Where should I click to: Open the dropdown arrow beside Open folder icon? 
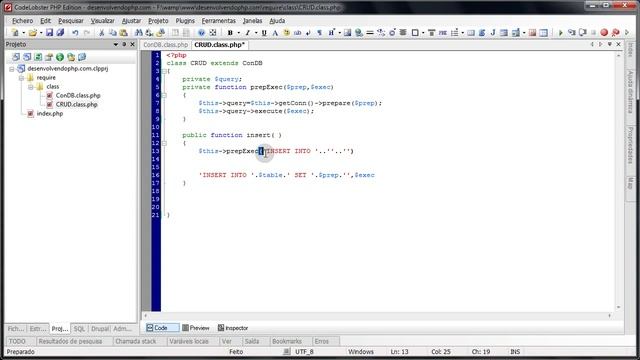tap(41, 33)
